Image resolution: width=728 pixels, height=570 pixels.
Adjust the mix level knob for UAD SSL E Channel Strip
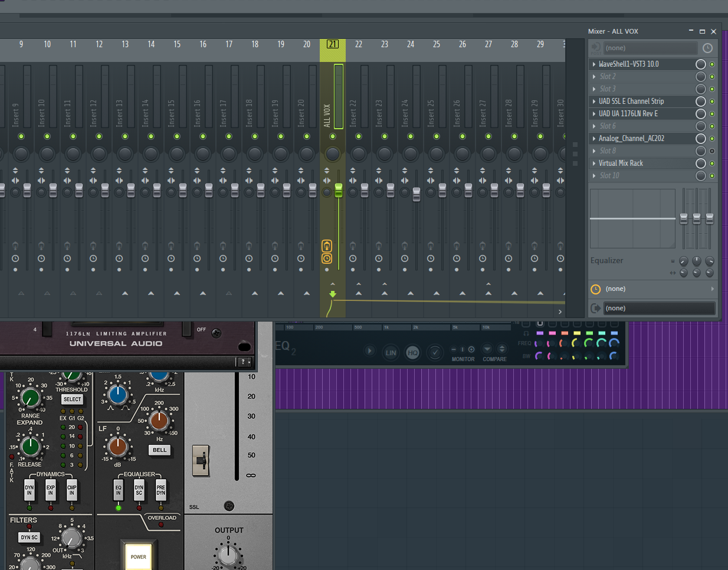(701, 101)
